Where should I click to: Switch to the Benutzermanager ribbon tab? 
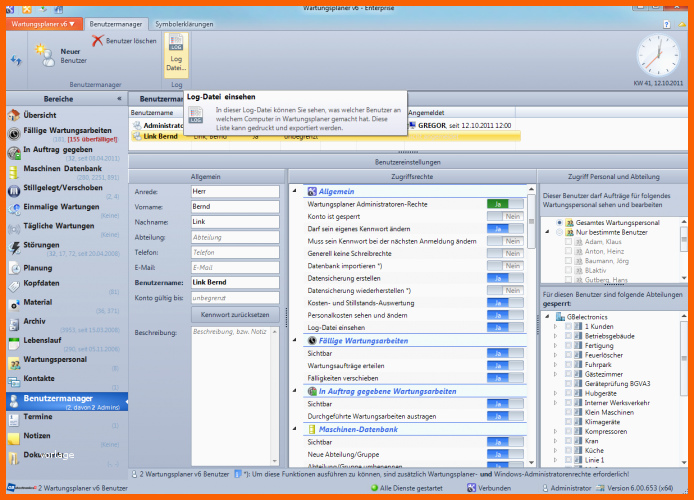pyautogui.click(x=116, y=24)
